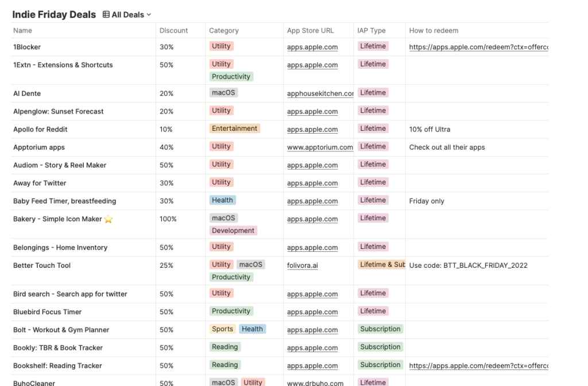Click the Entertainment tag for Apollo for Reddit
The height and width of the screenshot is (386, 588).
point(235,128)
